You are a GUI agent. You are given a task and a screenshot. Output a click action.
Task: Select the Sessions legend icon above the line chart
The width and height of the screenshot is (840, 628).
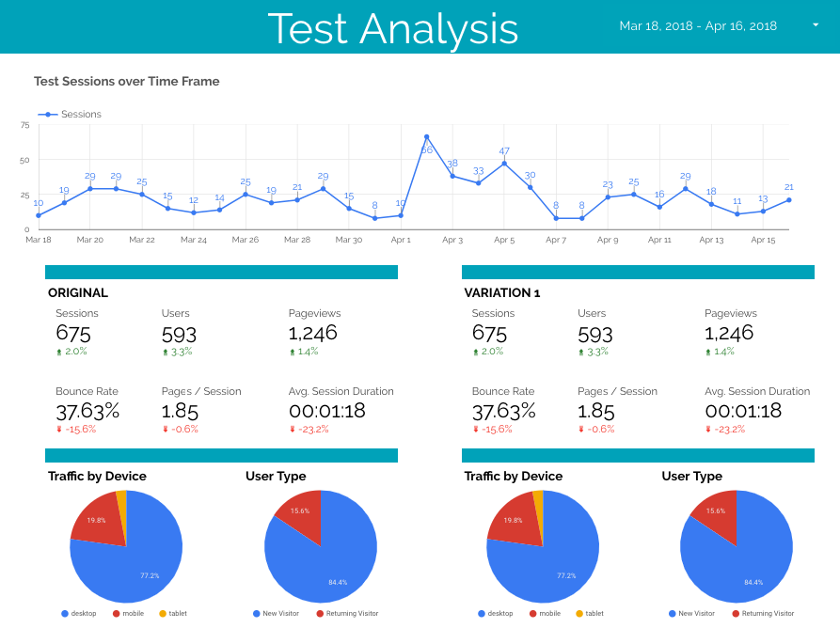pos(47,114)
